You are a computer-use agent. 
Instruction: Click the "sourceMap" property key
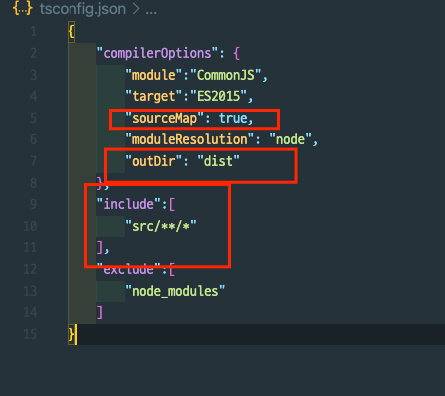[x=165, y=118]
